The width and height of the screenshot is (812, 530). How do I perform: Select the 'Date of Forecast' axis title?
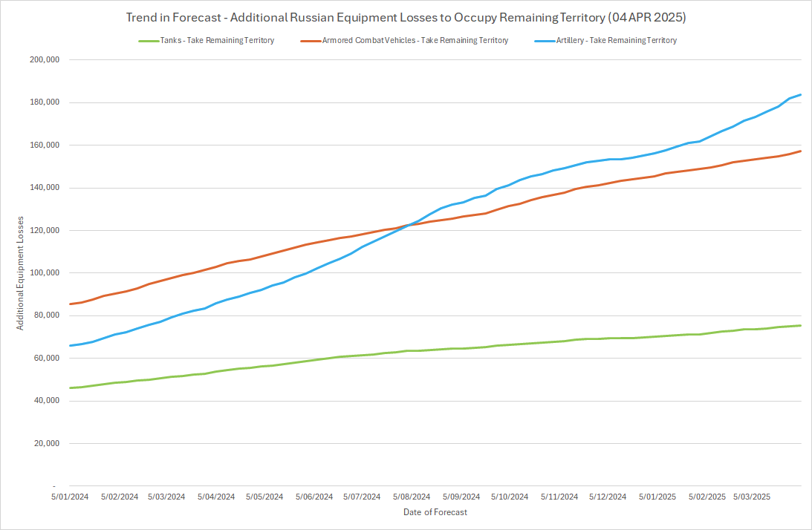(x=435, y=512)
